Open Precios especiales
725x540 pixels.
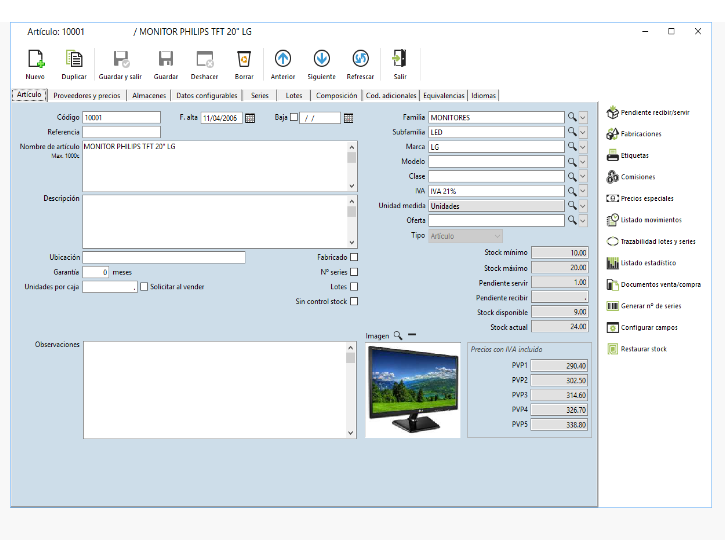coord(640,198)
